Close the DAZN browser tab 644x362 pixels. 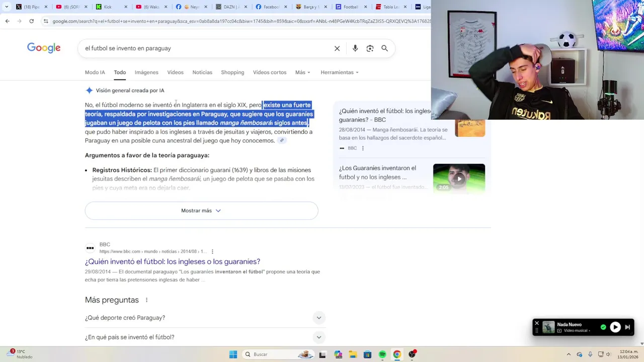(x=246, y=7)
